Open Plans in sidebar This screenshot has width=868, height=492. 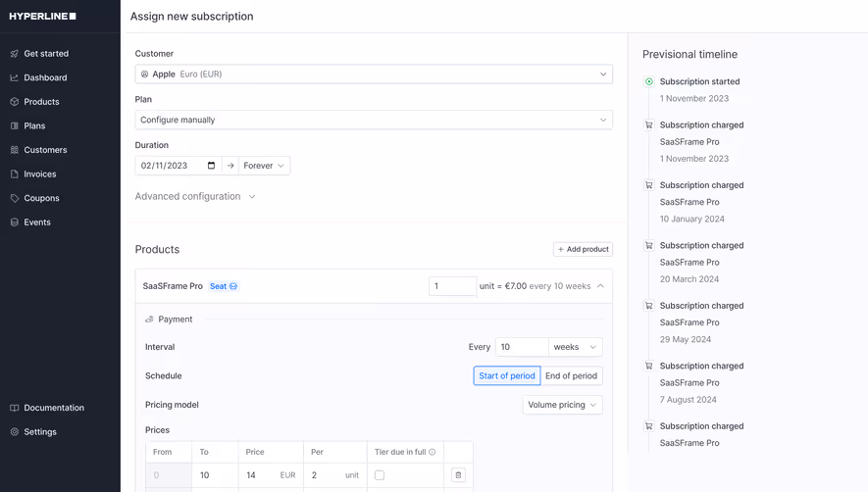click(34, 126)
